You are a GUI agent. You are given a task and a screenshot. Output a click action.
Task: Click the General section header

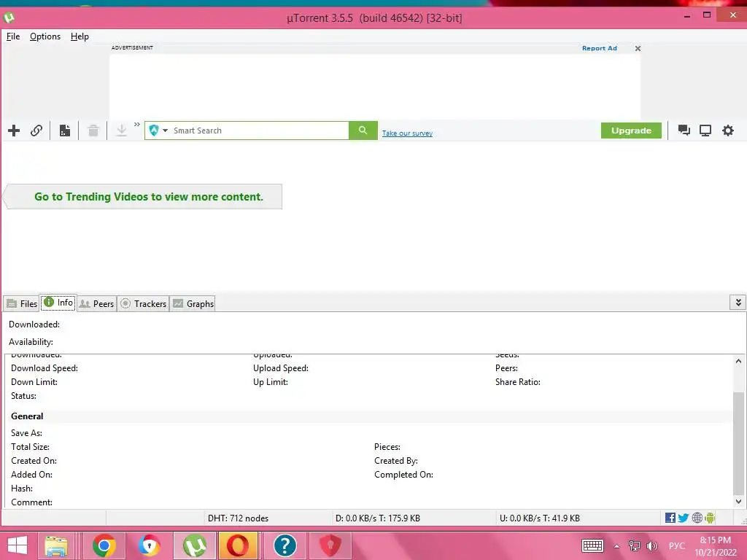point(27,416)
